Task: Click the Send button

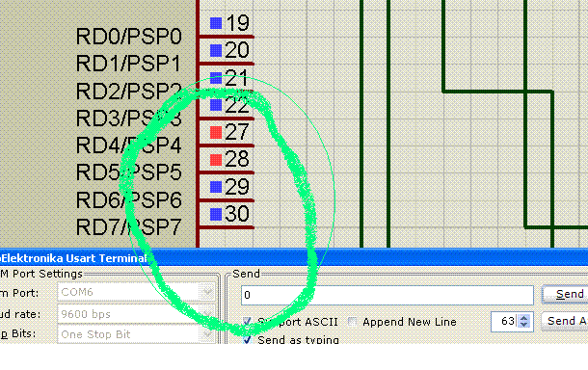Action: coord(566,294)
